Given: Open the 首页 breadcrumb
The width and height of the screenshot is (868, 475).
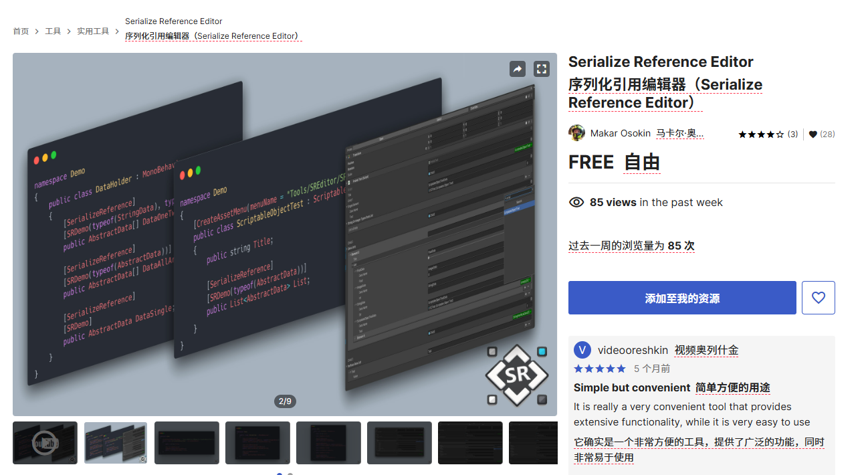Looking at the screenshot, I should 20,31.
